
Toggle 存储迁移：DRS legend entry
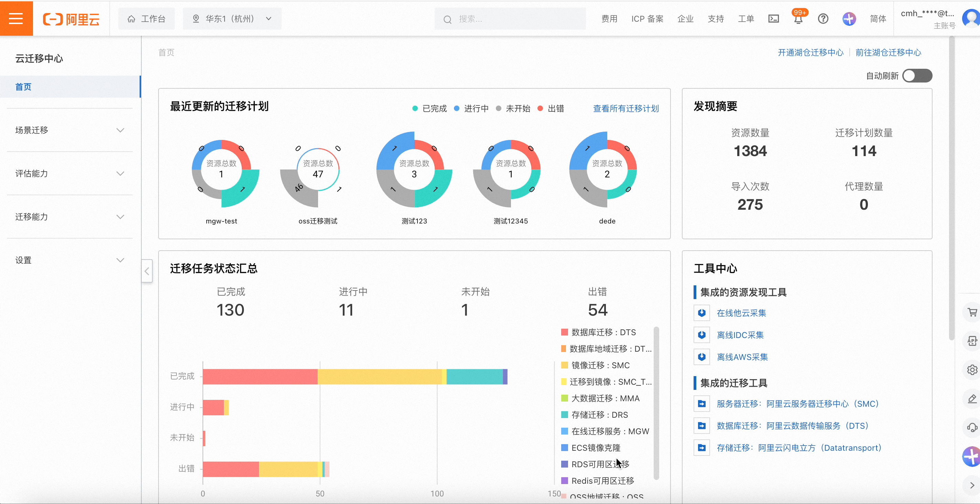click(595, 415)
